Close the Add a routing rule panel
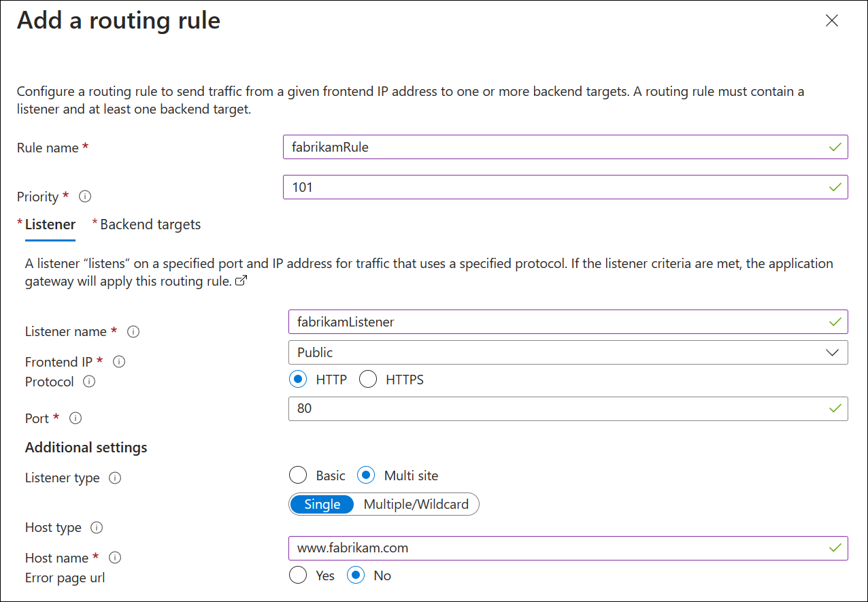Screen dimensions: 868x602 click(831, 20)
